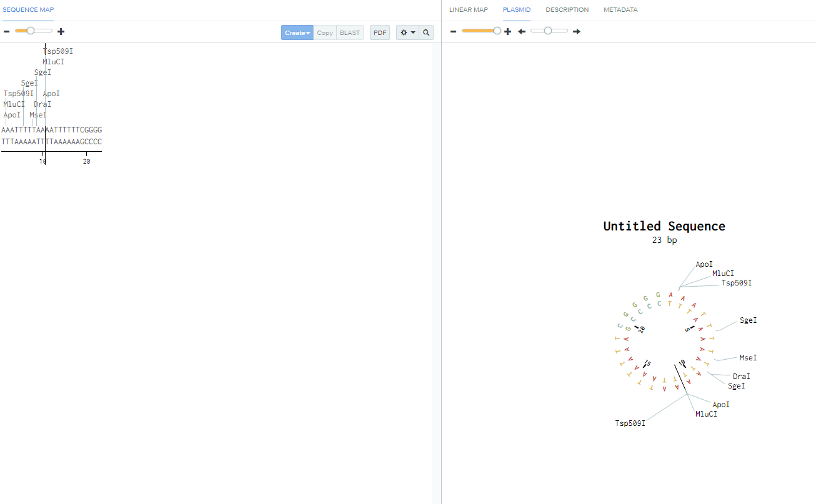
Task: Zoom out sequence map with minus icon
Action: [x=6, y=31]
